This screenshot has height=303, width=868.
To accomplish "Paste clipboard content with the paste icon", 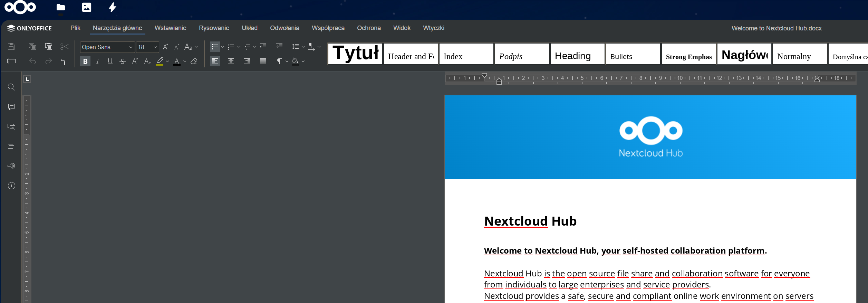I will (x=49, y=46).
